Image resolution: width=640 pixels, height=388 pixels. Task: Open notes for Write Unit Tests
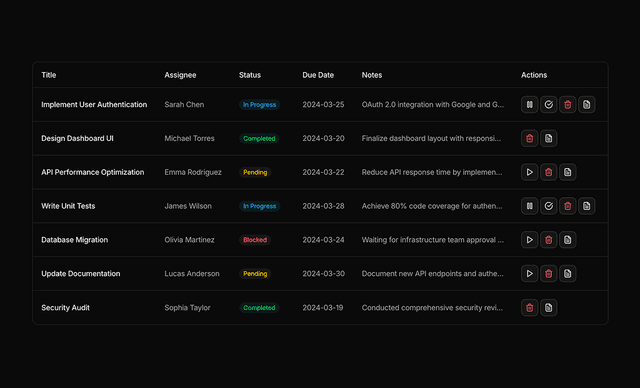(x=587, y=206)
